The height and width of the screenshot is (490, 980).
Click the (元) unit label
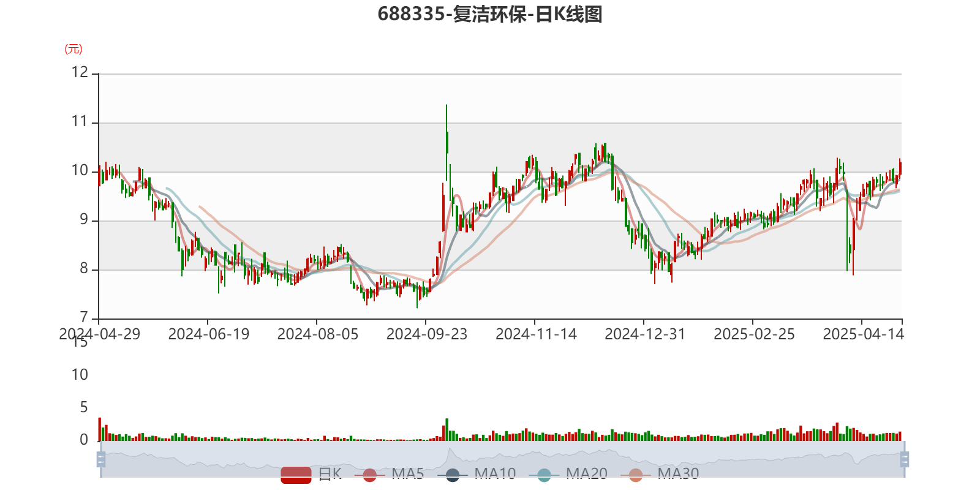pyautogui.click(x=73, y=49)
